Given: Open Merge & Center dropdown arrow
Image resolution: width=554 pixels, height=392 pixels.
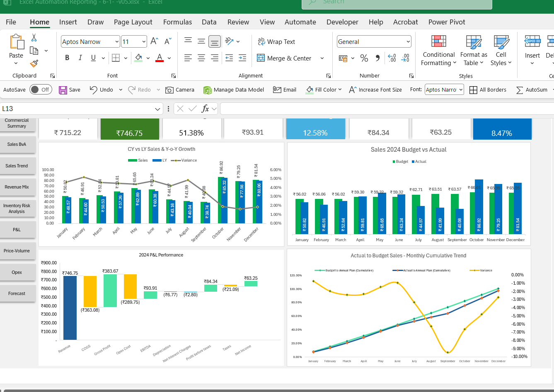Looking at the screenshot, I should click(x=322, y=58).
